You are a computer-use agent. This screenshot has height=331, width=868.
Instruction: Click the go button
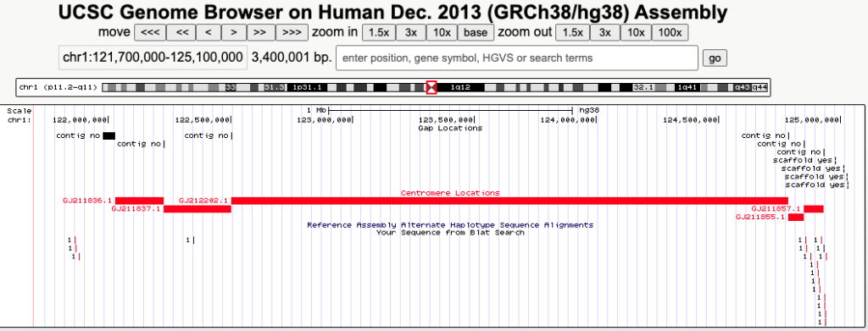click(x=714, y=58)
